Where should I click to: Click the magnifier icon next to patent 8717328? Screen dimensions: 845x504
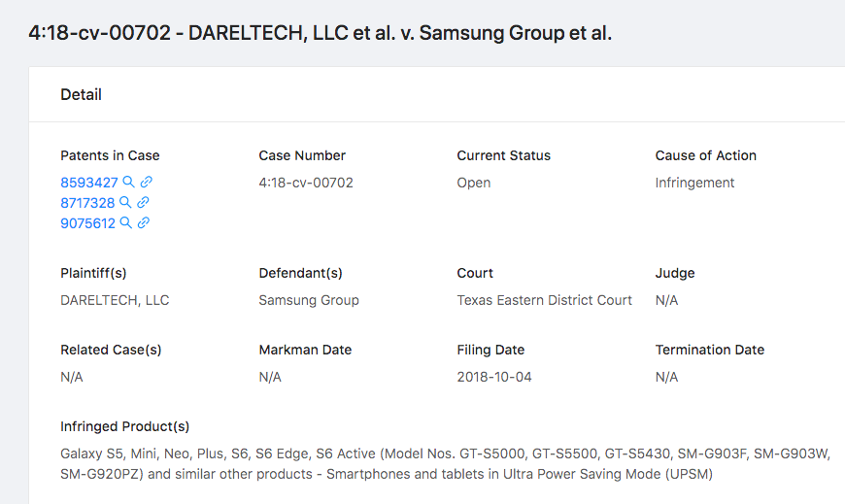pyautogui.click(x=124, y=203)
